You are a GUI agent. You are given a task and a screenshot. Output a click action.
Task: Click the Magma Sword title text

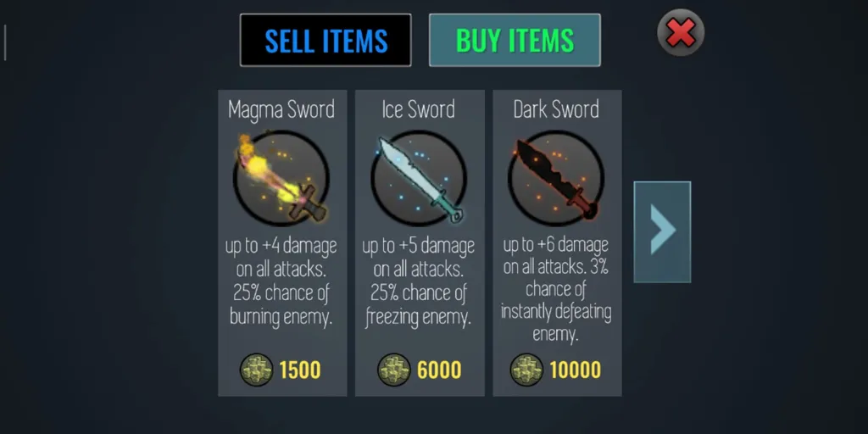(281, 109)
